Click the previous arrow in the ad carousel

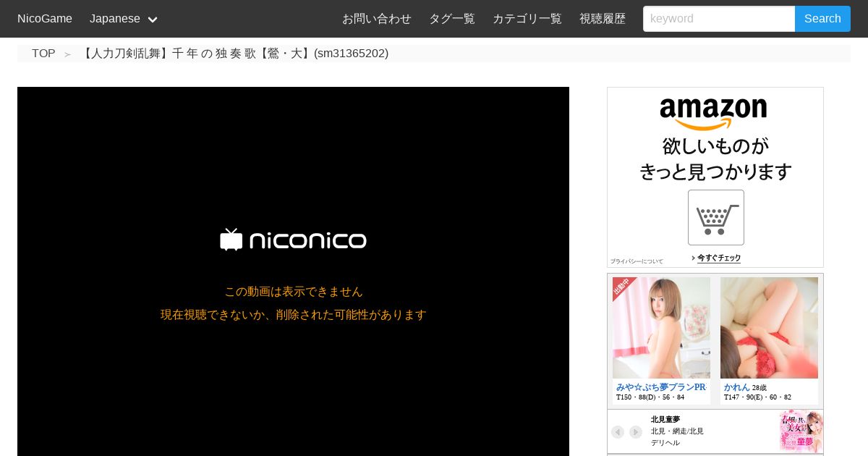pyautogui.click(x=618, y=432)
